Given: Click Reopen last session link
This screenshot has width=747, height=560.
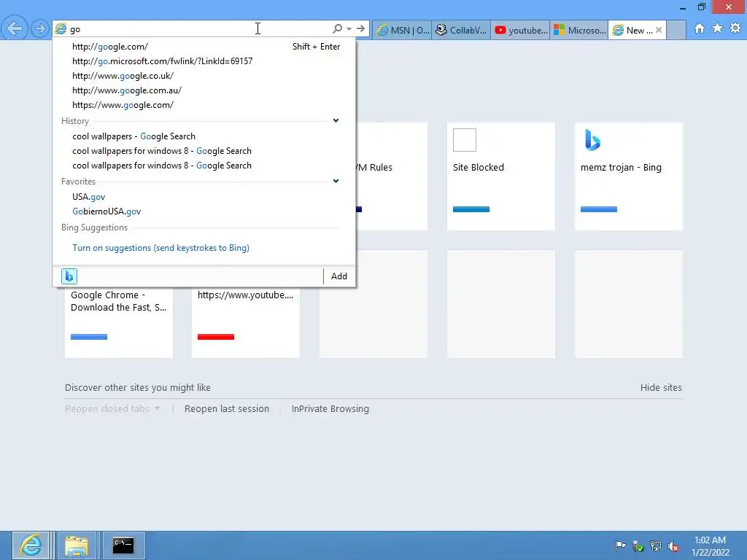Looking at the screenshot, I should coord(227,408).
